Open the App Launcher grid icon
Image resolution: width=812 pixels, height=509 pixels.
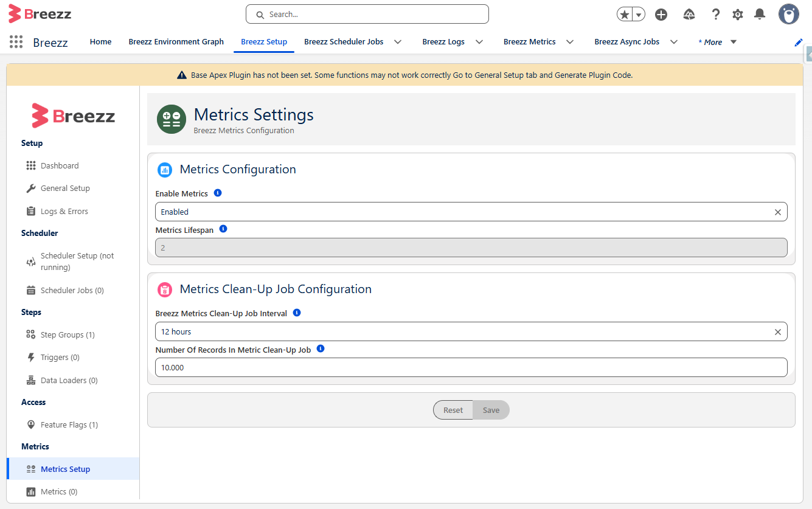16,42
